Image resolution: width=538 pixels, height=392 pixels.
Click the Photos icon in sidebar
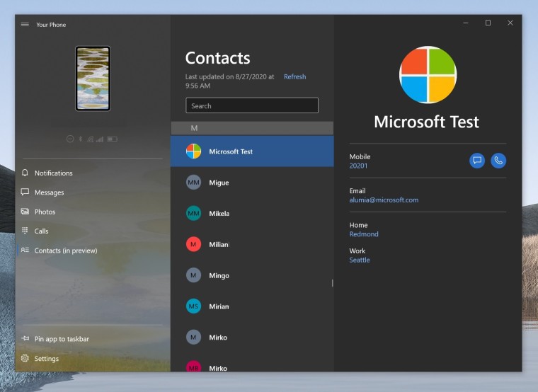click(x=25, y=212)
